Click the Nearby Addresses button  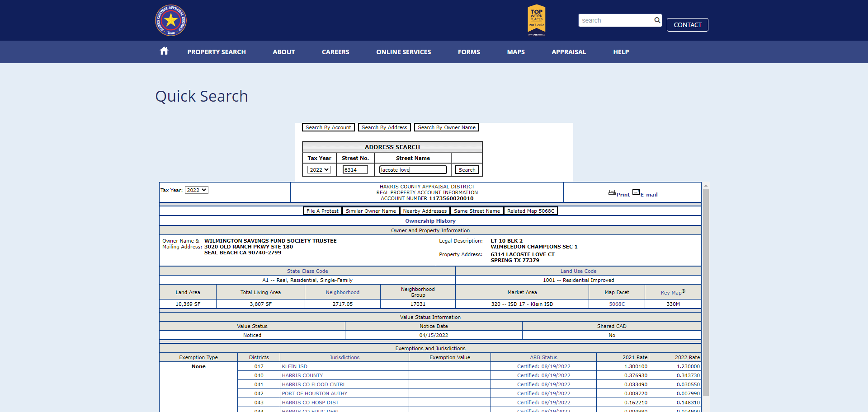pos(425,211)
